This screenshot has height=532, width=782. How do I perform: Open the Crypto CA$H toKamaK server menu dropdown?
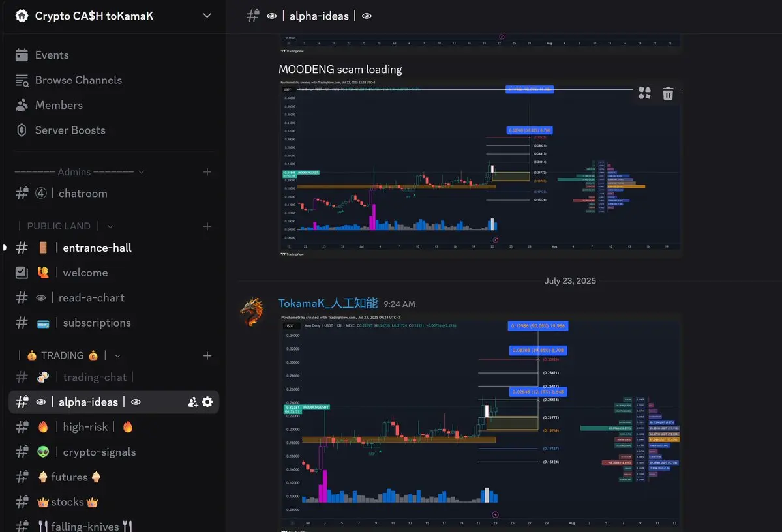point(207,16)
